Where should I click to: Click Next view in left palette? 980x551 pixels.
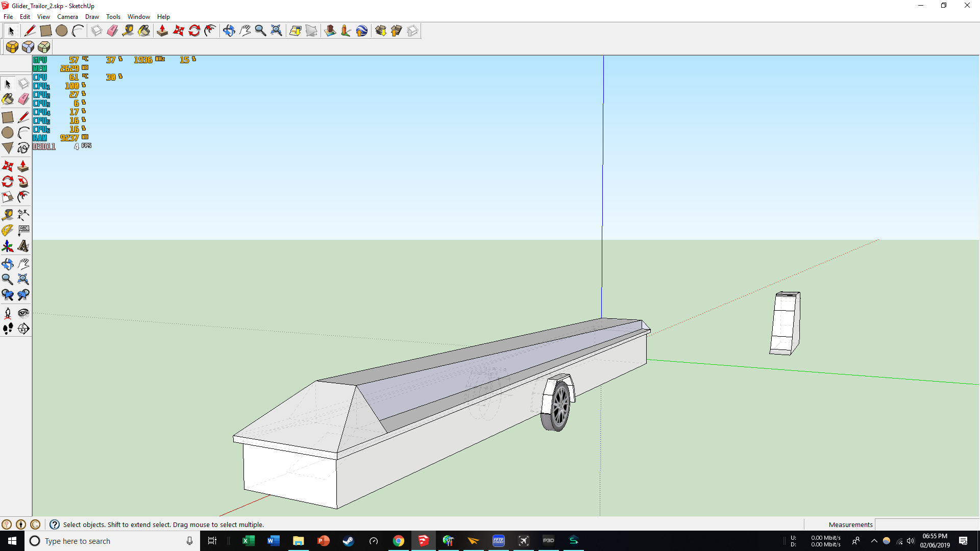click(23, 295)
